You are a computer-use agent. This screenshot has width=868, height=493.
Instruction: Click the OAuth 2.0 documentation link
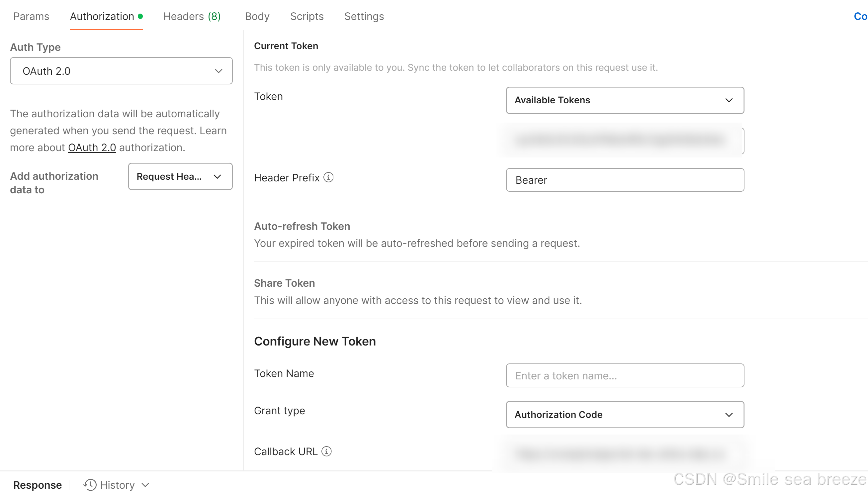(92, 147)
